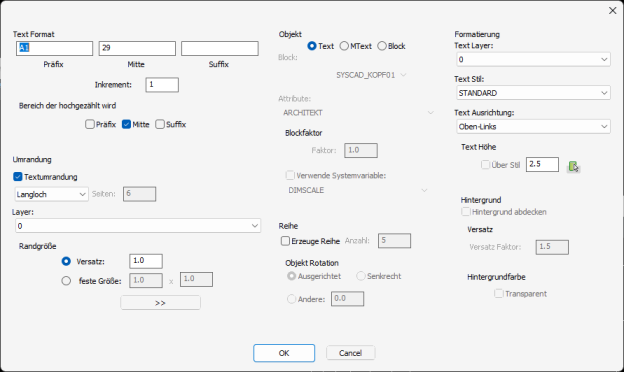Expand the Umrandung Layer dropdown
The height and width of the screenshot is (372, 624).
coord(138,226)
